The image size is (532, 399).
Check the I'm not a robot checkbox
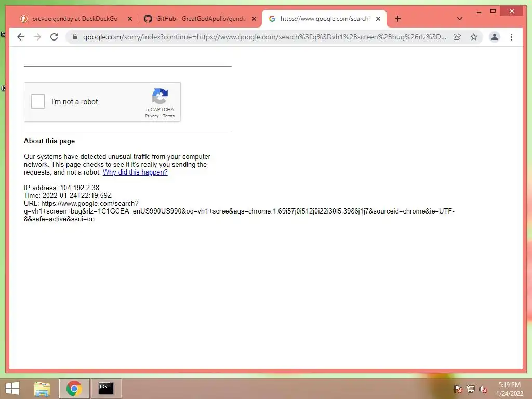pyautogui.click(x=37, y=101)
